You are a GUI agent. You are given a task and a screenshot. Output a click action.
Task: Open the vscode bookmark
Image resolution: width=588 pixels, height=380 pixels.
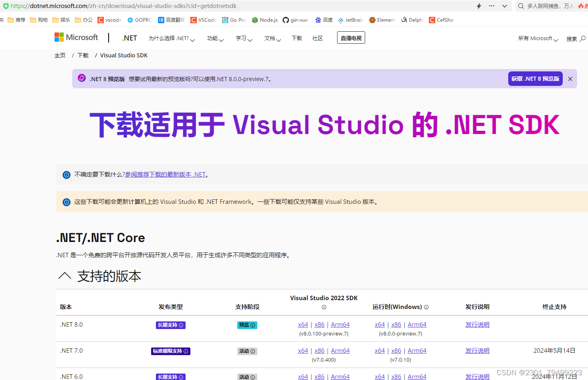pyautogui.click(x=109, y=20)
